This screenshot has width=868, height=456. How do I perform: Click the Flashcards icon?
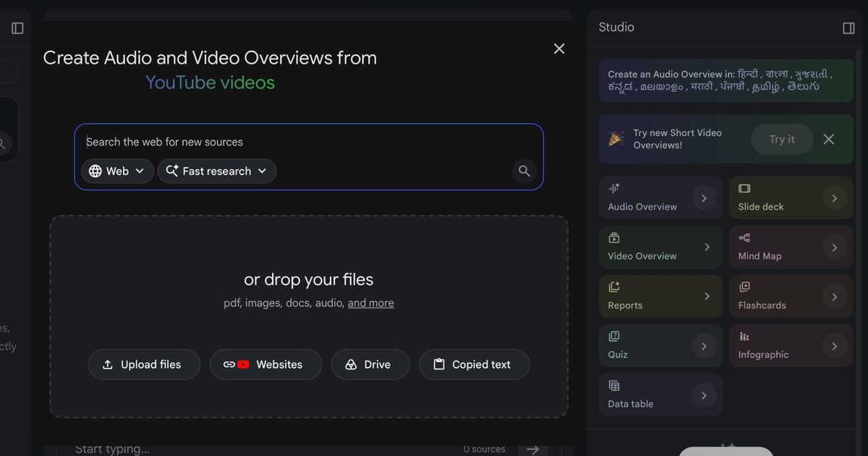click(x=744, y=287)
